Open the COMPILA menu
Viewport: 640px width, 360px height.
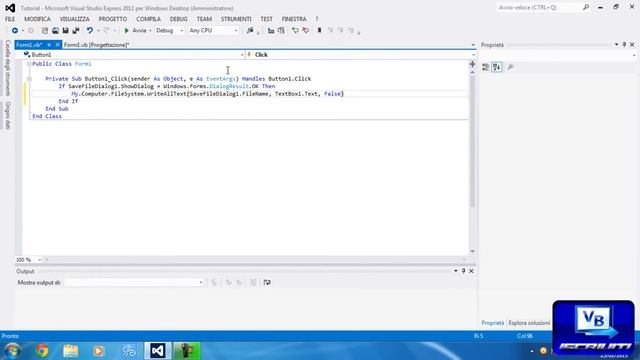click(148, 19)
